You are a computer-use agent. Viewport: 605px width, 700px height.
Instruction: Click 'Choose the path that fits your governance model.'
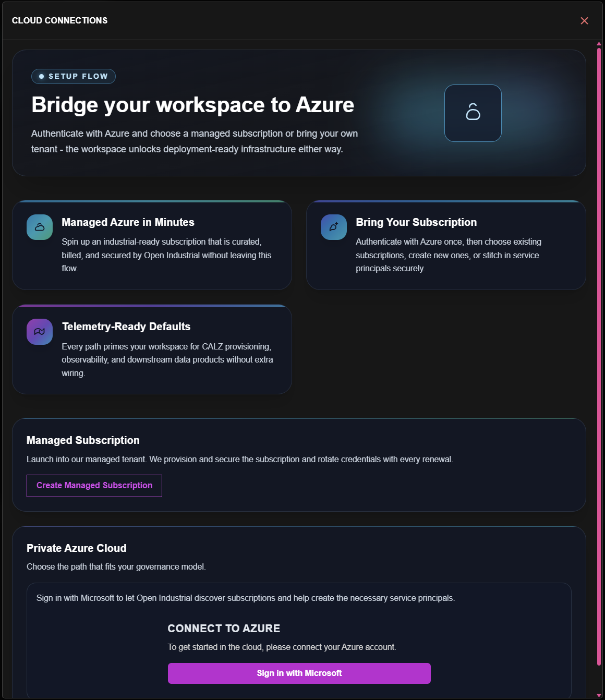coord(116,567)
